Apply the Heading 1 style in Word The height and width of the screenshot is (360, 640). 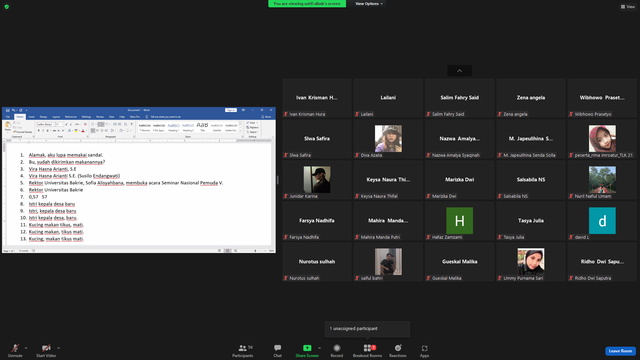coord(173,127)
